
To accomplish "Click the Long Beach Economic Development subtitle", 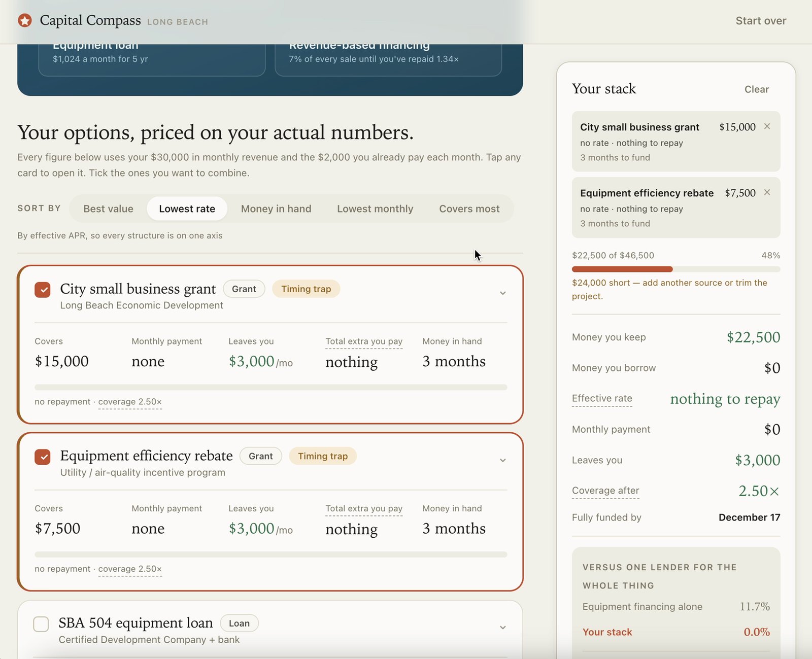I will tap(142, 305).
